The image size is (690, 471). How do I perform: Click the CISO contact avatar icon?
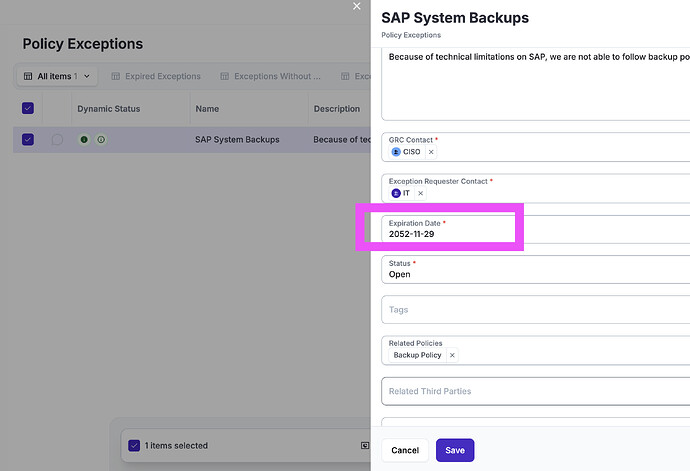396,152
